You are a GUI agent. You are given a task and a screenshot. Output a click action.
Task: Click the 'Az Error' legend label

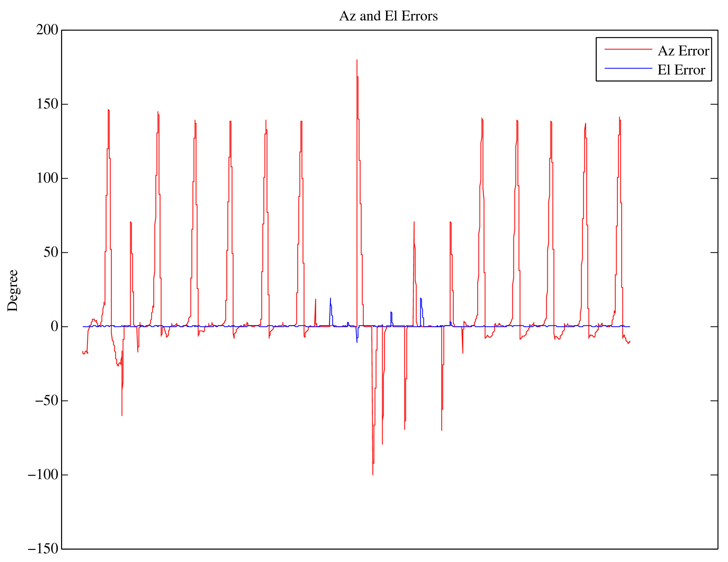point(684,51)
